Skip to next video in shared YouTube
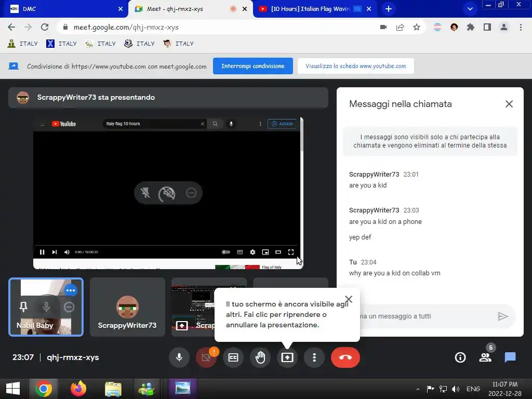Viewport: 532px width, 399px height. (54, 252)
